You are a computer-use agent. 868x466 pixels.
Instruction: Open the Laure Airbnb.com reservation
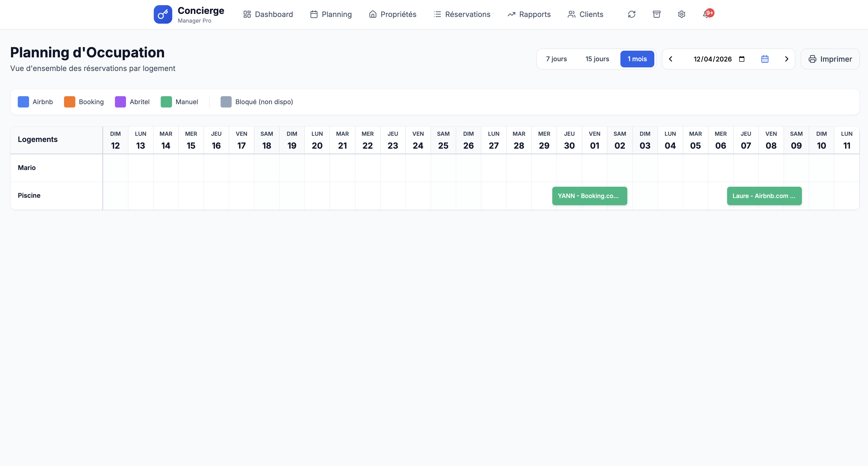click(x=764, y=196)
